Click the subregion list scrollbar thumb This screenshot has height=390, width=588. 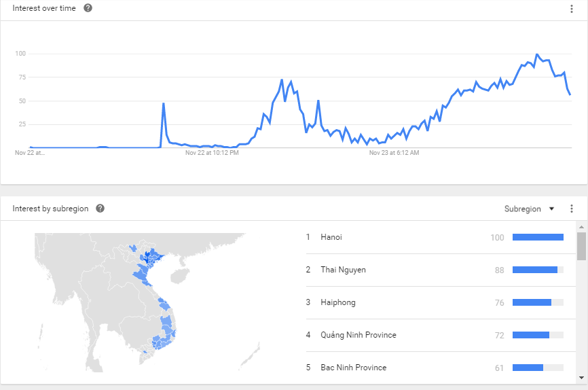(581, 246)
